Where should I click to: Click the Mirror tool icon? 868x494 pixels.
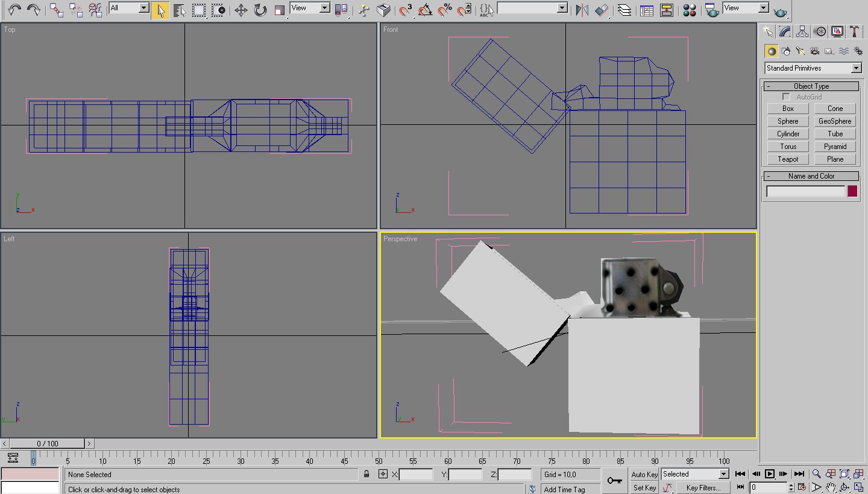[x=582, y=10]
